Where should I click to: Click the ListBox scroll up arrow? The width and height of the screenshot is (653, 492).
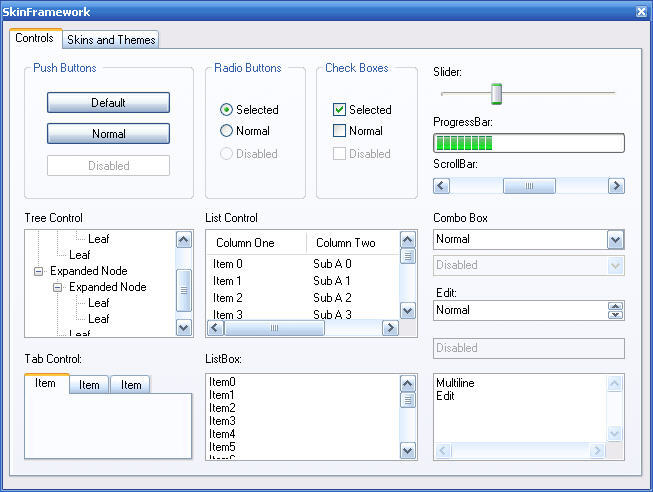click(408, 384)
